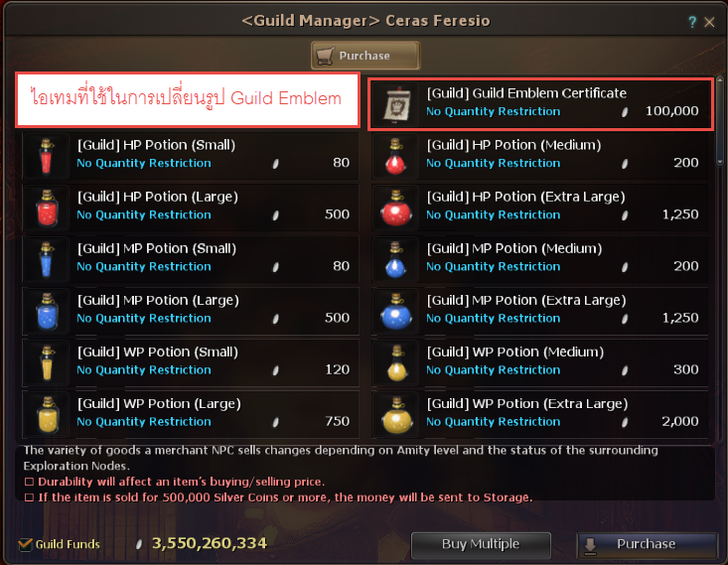The width and height of the screenshot is (728, 565).
Task: Switch to the Purchase tab at top
Action: (x=365, y=56)
